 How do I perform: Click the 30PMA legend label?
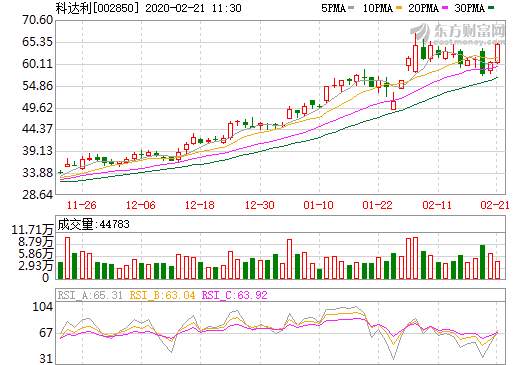coord(469,8)
